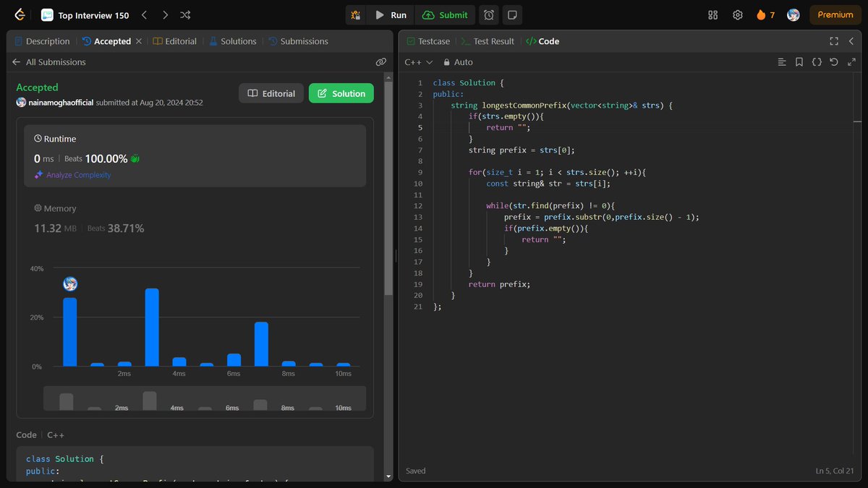Open nainamoghaofficial profile link
Viewport: 868px width, 488px height.
tap(61, 103)
